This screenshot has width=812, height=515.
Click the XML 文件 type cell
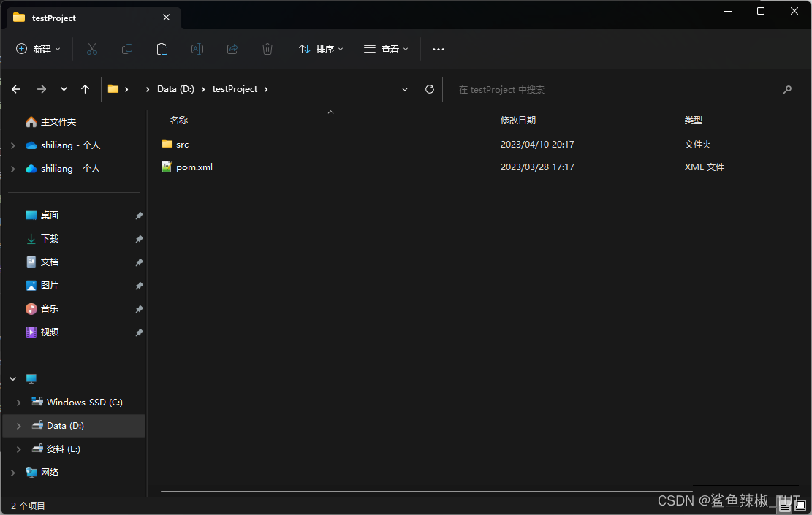pos(705,167)
